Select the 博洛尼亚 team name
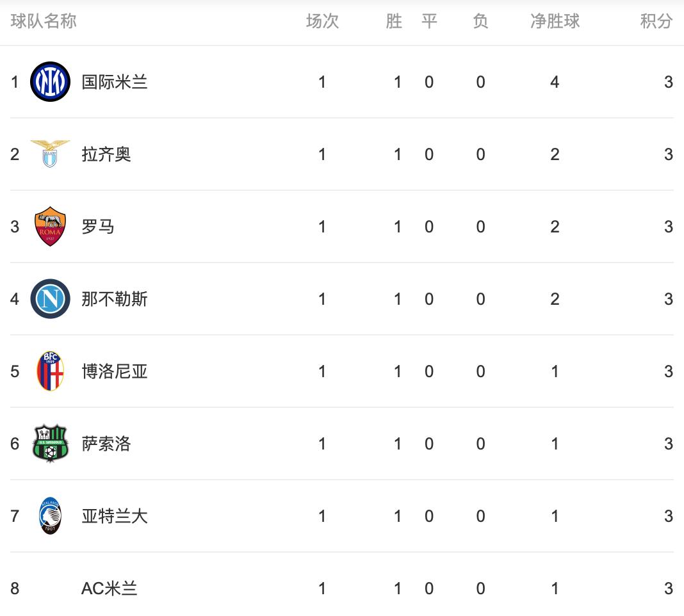Viewport: 684px width, 616px height. click(x=115, y=371)
